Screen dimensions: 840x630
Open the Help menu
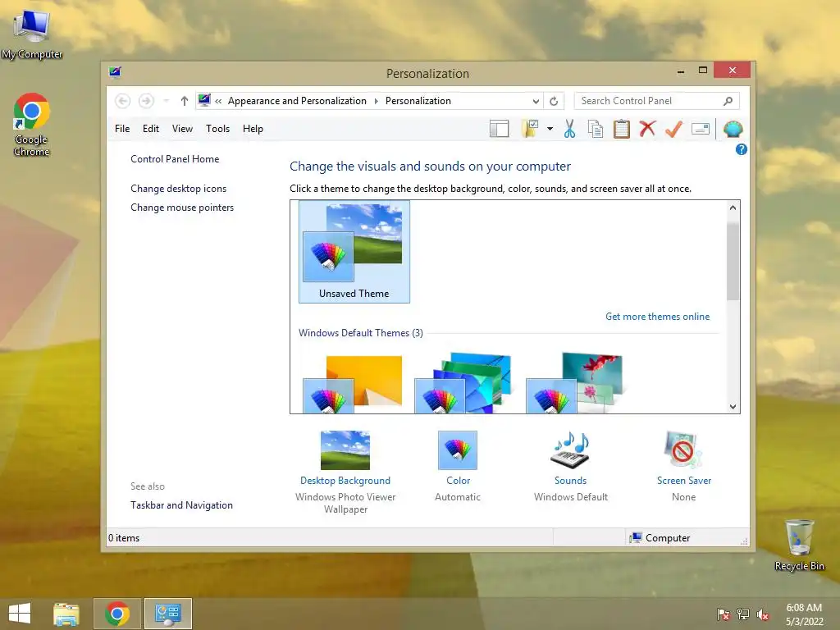[253, 129]
